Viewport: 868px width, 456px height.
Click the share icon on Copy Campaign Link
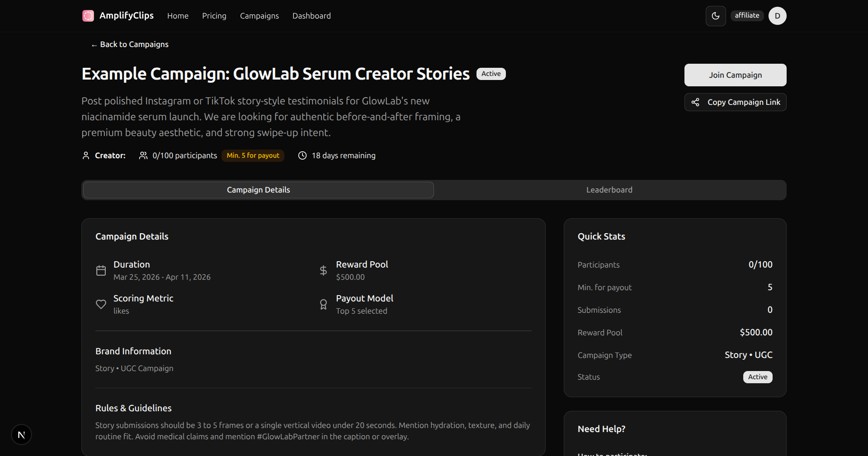695,102
